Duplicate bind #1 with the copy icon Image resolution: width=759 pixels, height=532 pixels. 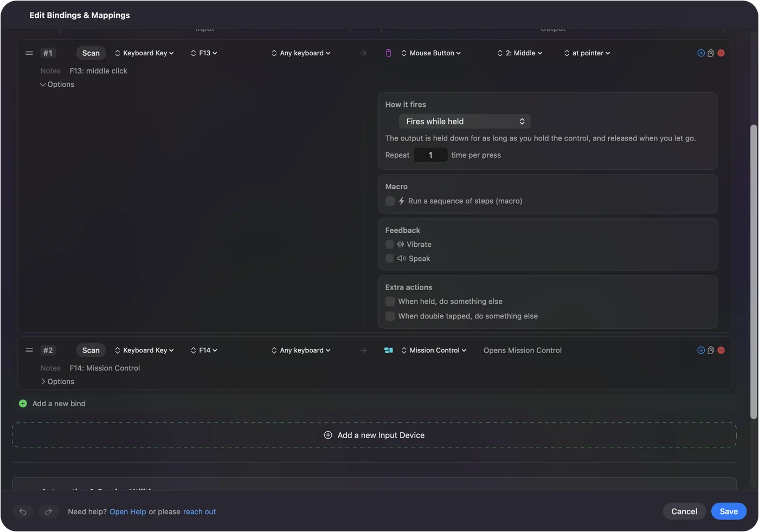click(711, 53)
